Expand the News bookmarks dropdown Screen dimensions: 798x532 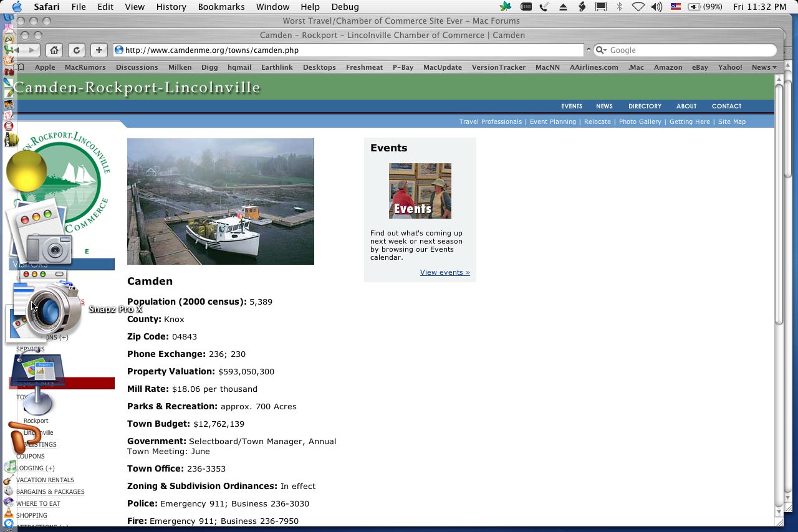764,67
